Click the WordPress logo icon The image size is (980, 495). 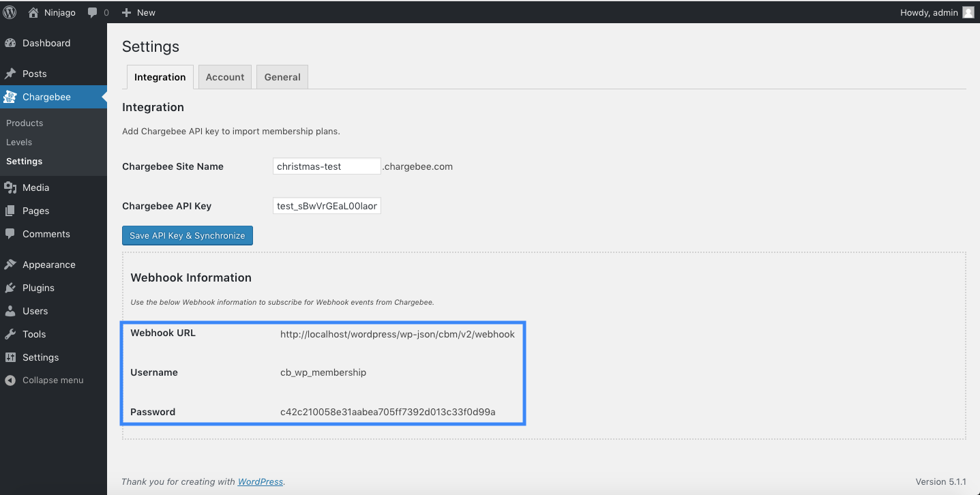point(10,12)
